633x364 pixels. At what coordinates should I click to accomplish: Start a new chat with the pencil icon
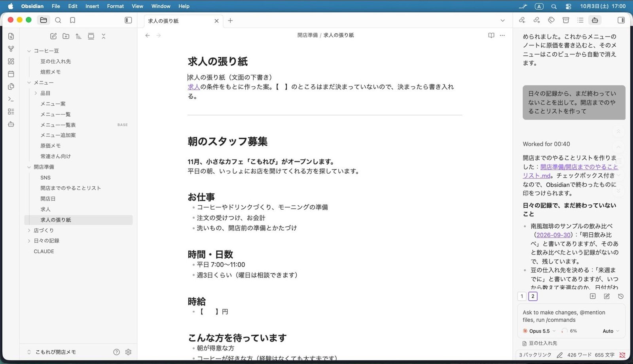(607, 296)
